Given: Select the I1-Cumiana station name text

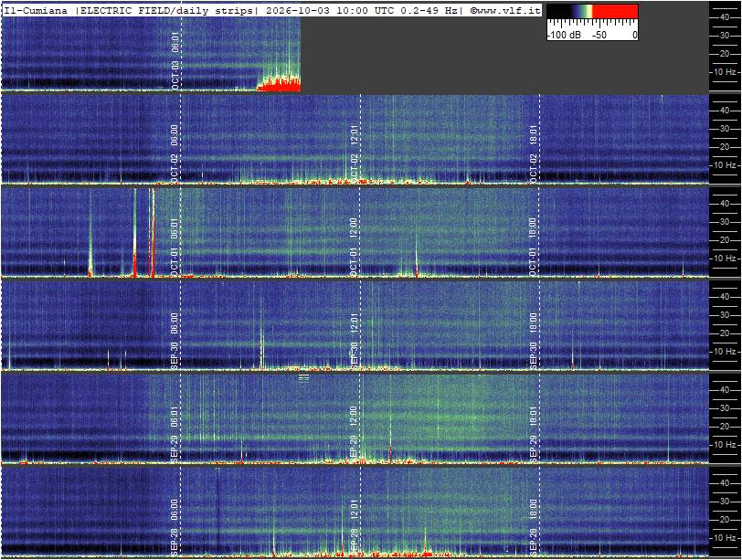Looking at the screenshot, I should 36,10.
